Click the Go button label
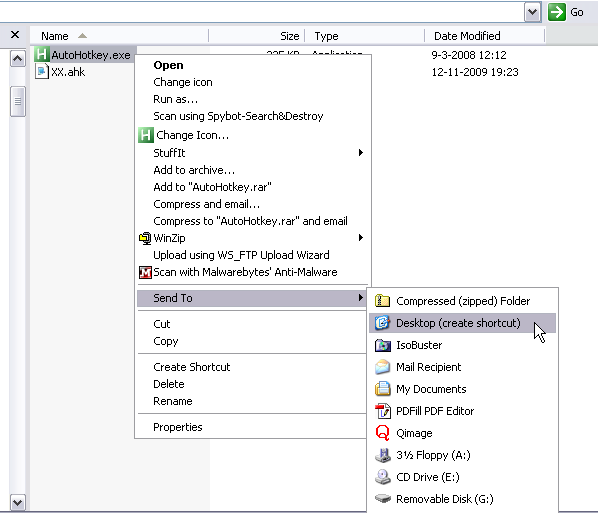 [577, 12]
